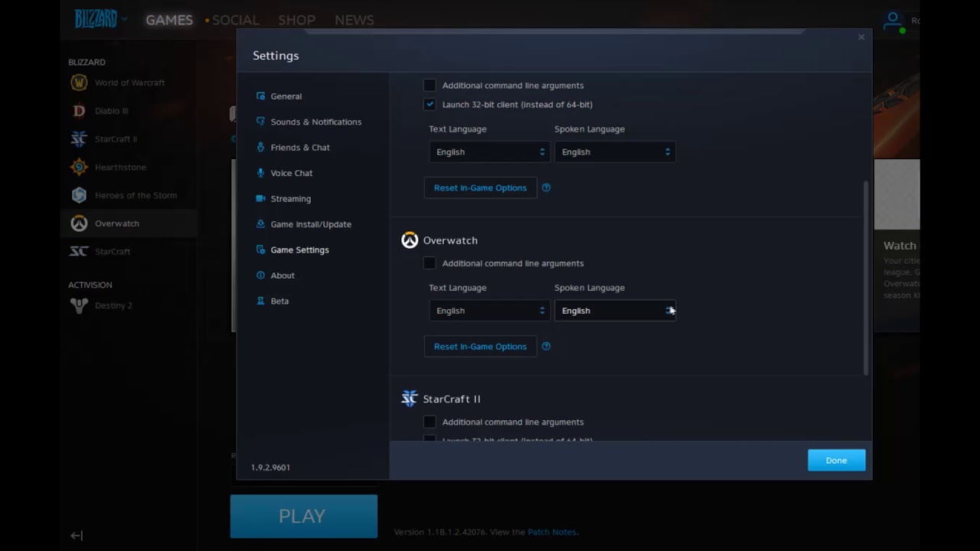
Task: Click the About info icon
Action: (260, 275)
